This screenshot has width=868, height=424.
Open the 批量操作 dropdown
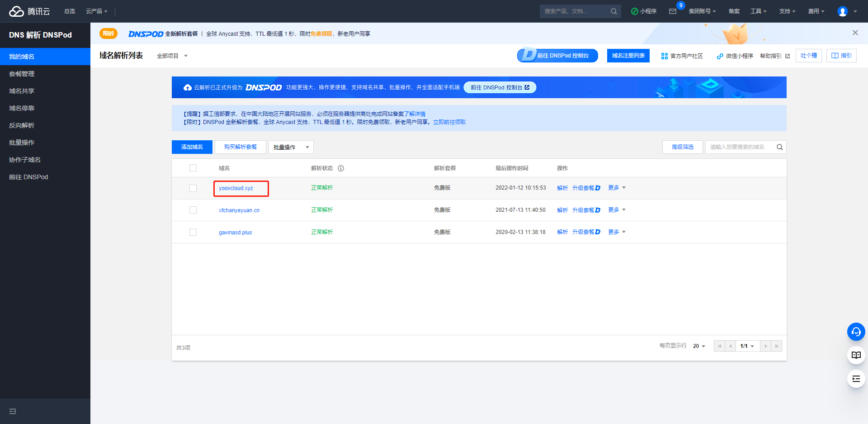291,147
